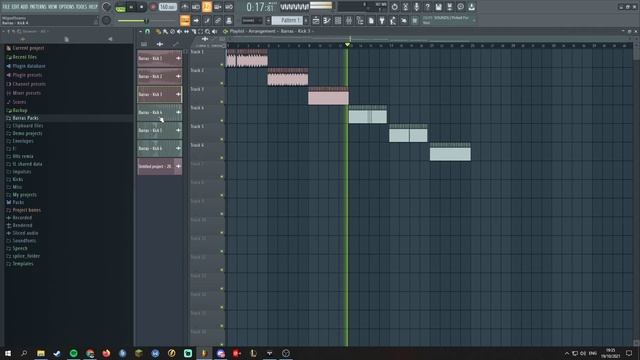Image resolution: width=640 pixels, height=360 pixels.
Task: Click the master volume knob
Action: 107,7
